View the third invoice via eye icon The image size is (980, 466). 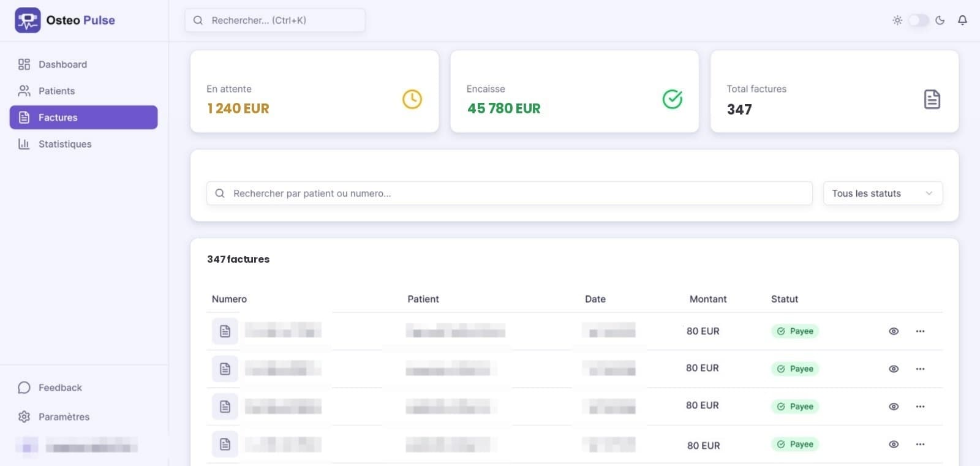pyautogui.click(x=894, y=407)
